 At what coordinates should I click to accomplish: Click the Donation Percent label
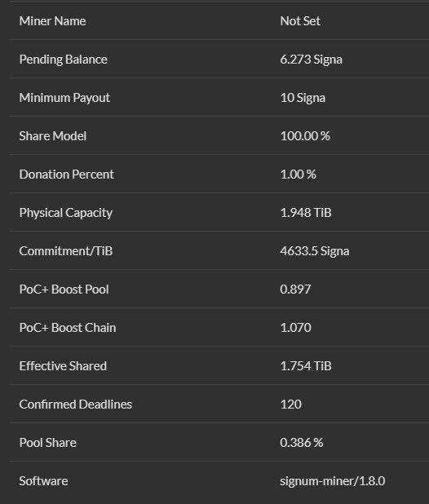pyautogui.click(x=67, y=175)
